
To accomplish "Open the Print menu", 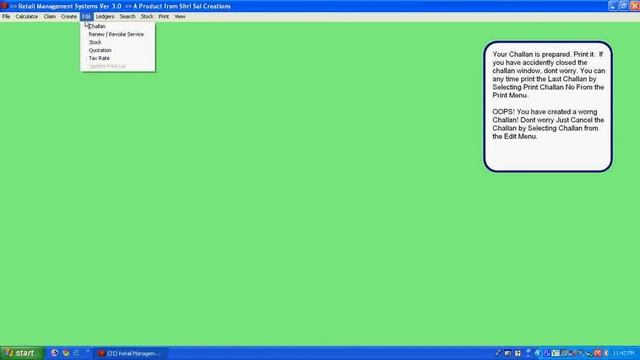I will pos(163,17).
